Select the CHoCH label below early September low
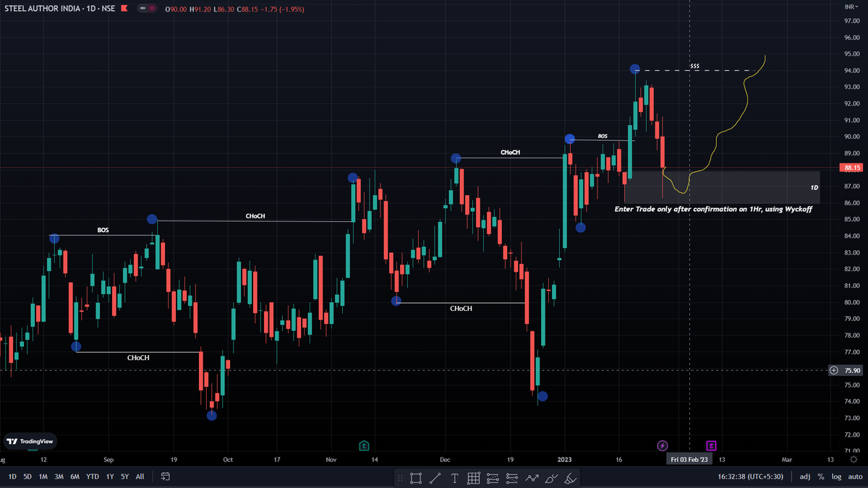 point(139,357)
